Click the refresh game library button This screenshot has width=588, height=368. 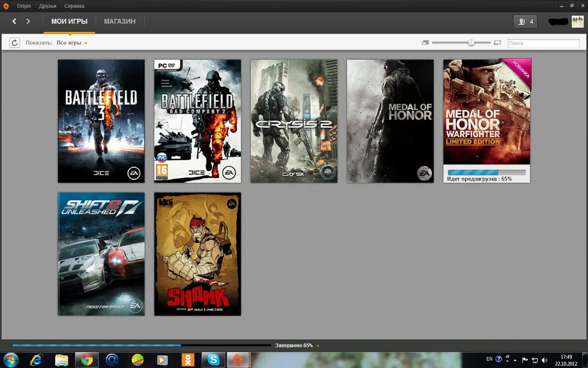coord(15,43)
